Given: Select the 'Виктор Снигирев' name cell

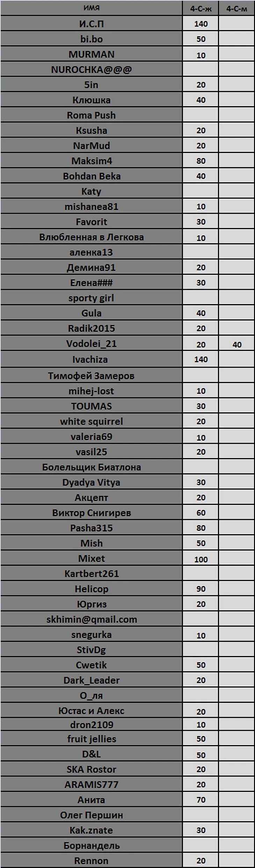Looking at the screenshot, I should (91, 513).
